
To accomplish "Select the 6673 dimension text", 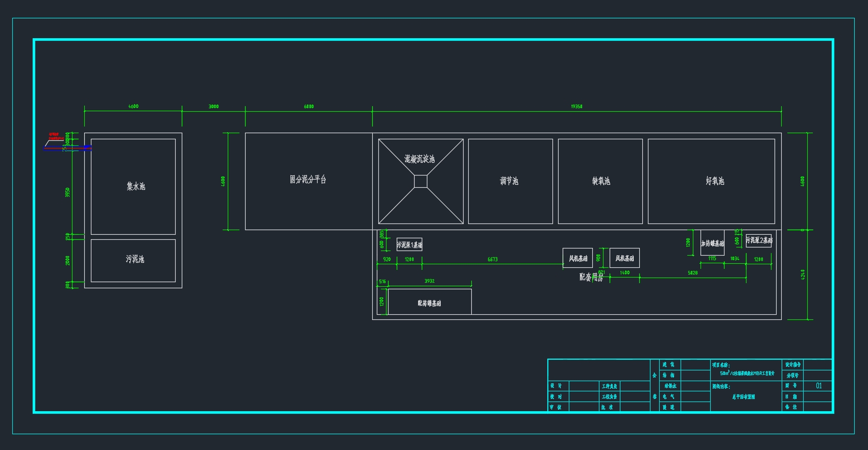I will 492,260.
